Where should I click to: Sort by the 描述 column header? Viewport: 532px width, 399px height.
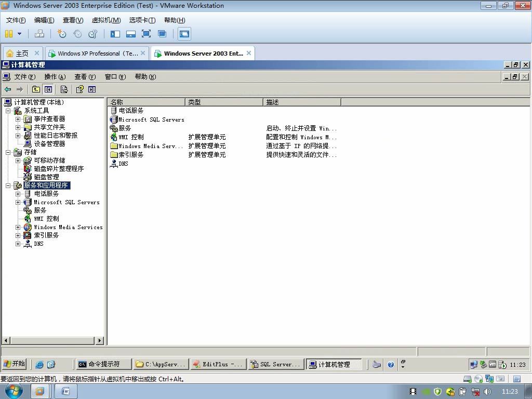point(302,102)
